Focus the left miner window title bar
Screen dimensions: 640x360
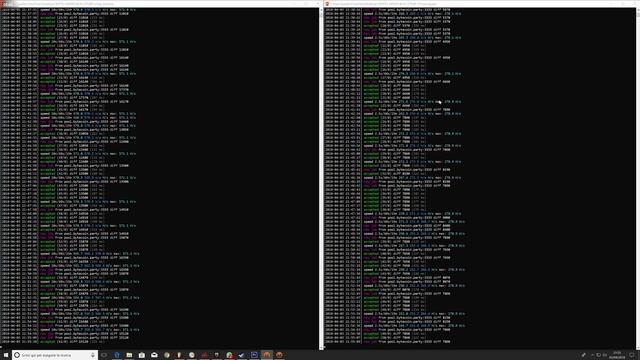[x=160, y=3]
